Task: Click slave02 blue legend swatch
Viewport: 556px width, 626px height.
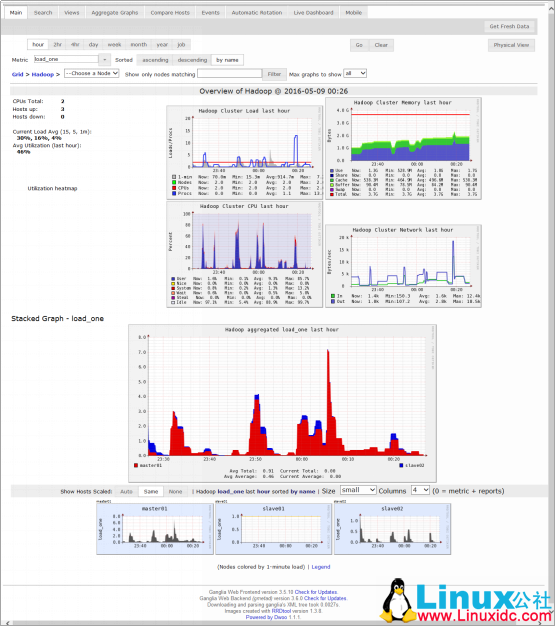Action: click(x=401, y=466)
